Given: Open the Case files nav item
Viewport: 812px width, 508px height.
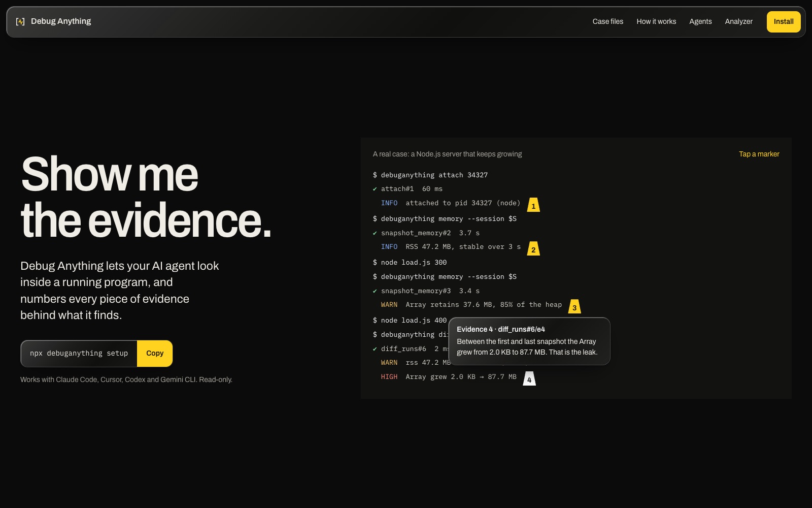Looking at the screenshot, I should [x=608, y=21].
